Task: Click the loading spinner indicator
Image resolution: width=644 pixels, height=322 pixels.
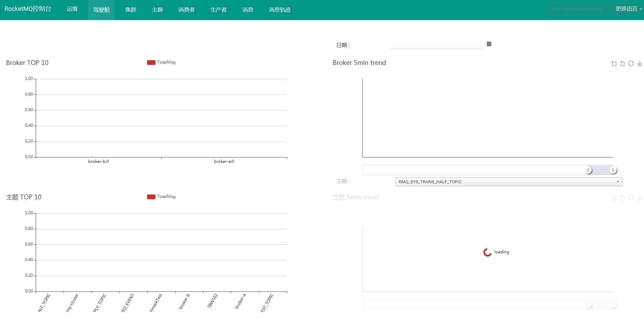Action: coord(488,252)
